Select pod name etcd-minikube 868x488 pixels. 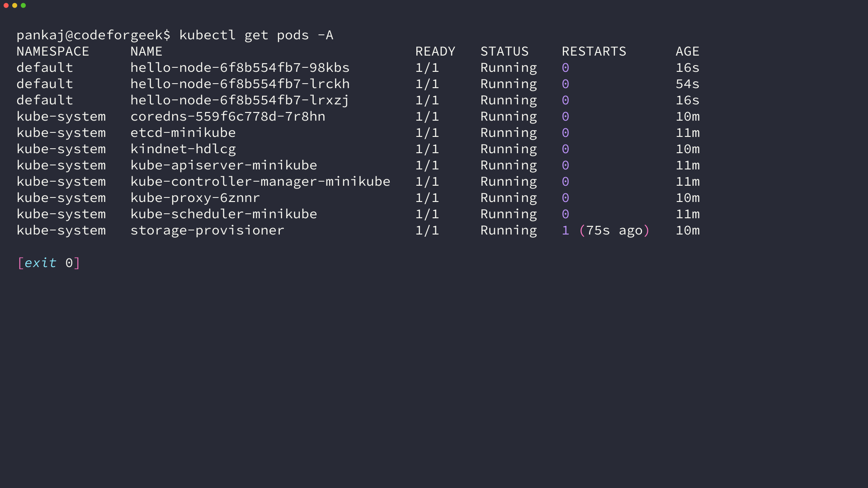(x=183, y=133)
